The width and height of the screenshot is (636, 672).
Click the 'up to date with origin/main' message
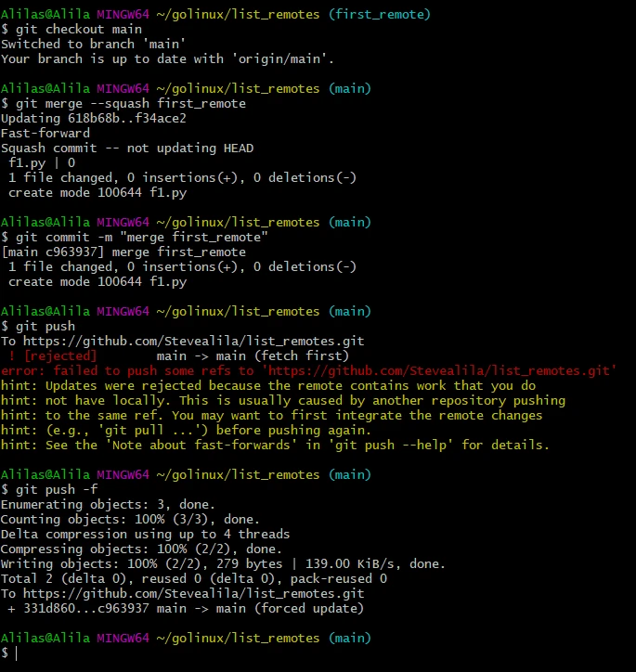click(x=167, y=58)
